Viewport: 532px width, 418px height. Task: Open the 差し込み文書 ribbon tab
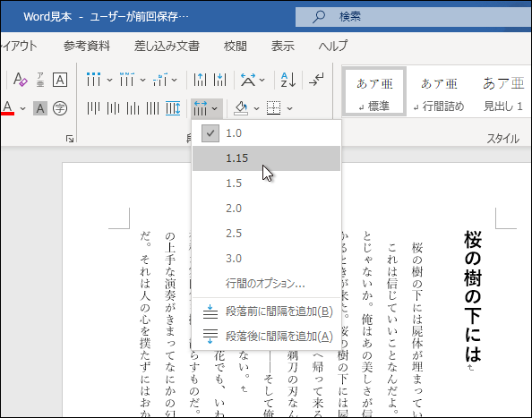(167, 46)
